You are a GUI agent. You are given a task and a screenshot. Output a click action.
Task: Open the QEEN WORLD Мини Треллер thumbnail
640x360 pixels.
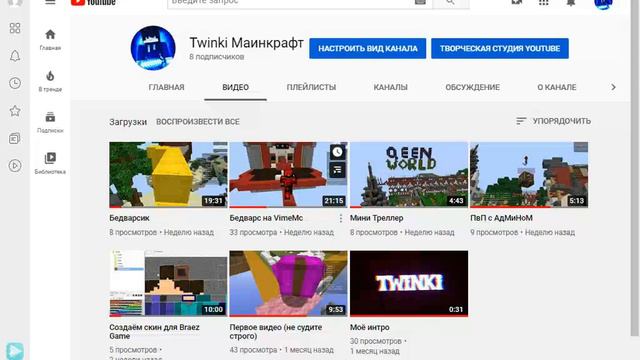409,174
